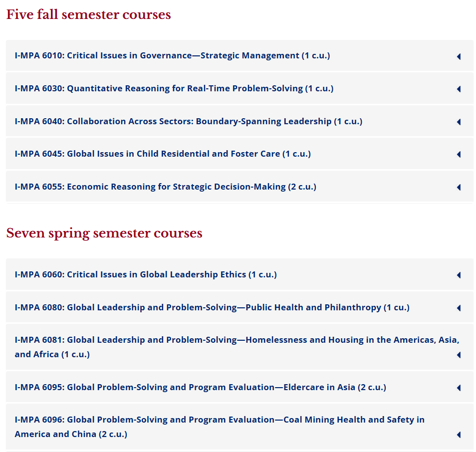Click the Five fall semester courses heading
476x452 pixels.
pyautogui.click(x=88, y=15)
